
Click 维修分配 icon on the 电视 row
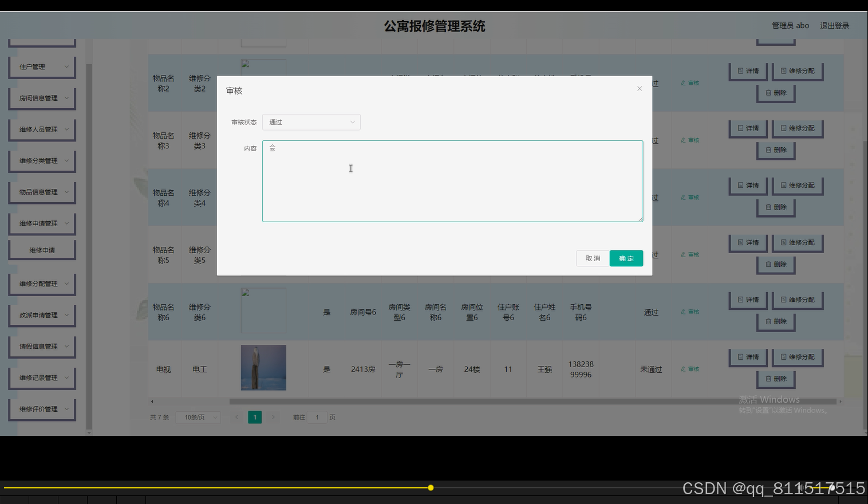(x=798, y=357)
